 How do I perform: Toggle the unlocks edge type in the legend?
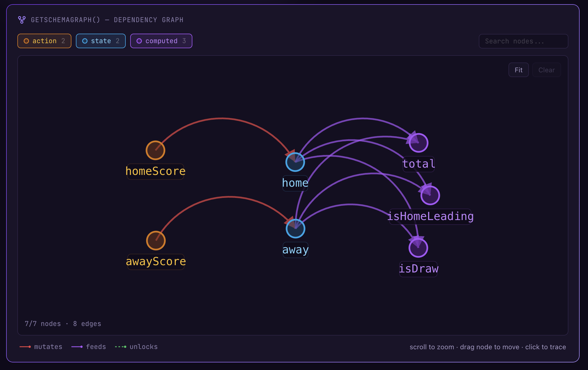coord(136,347)
